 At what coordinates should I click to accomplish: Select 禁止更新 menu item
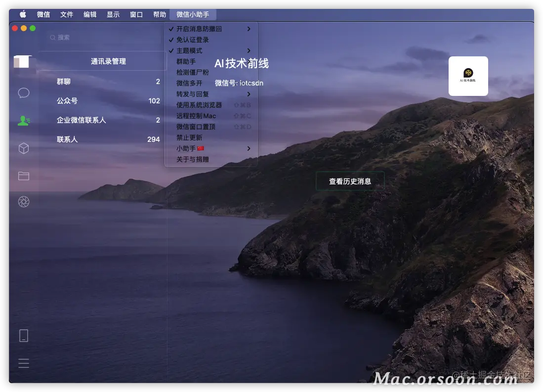point(210,137)
